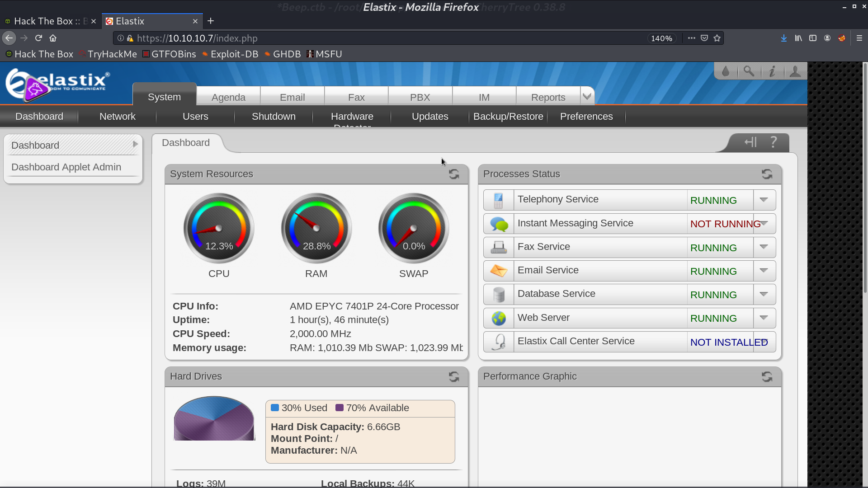868x488 pixels.
Task: Click the 140% zoom level indicator
Action: point(661,38)
